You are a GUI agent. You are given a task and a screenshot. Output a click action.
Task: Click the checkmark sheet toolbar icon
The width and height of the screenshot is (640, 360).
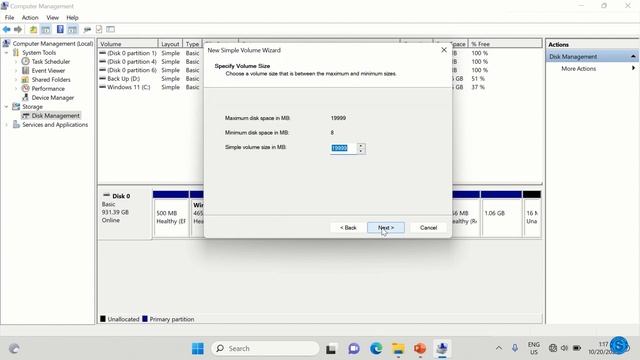[x=99, y=29]
